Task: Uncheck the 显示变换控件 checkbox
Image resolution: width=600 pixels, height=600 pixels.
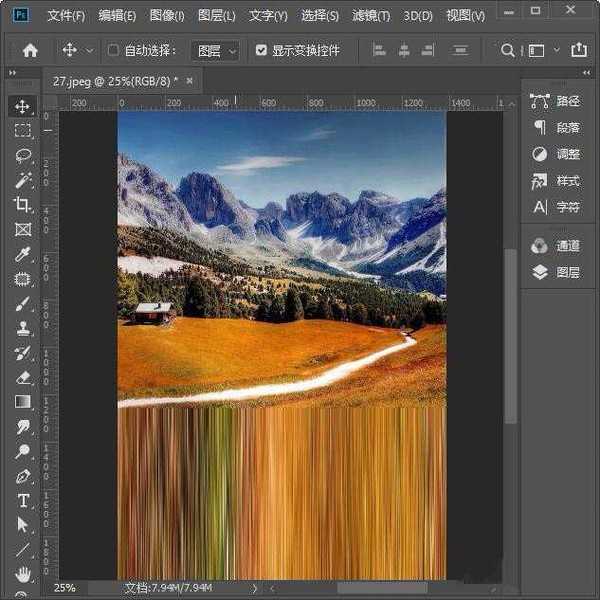Action: pos(262,50)
